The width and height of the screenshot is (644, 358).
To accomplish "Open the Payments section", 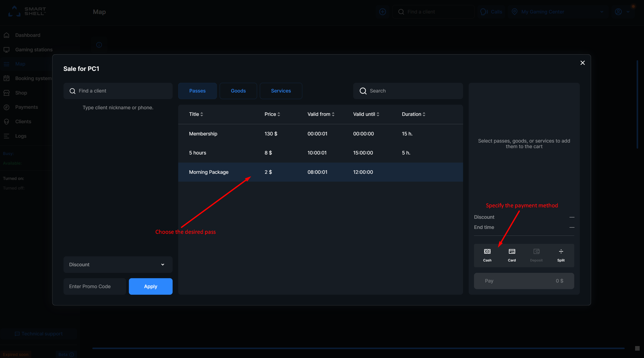I will [26, 107].
